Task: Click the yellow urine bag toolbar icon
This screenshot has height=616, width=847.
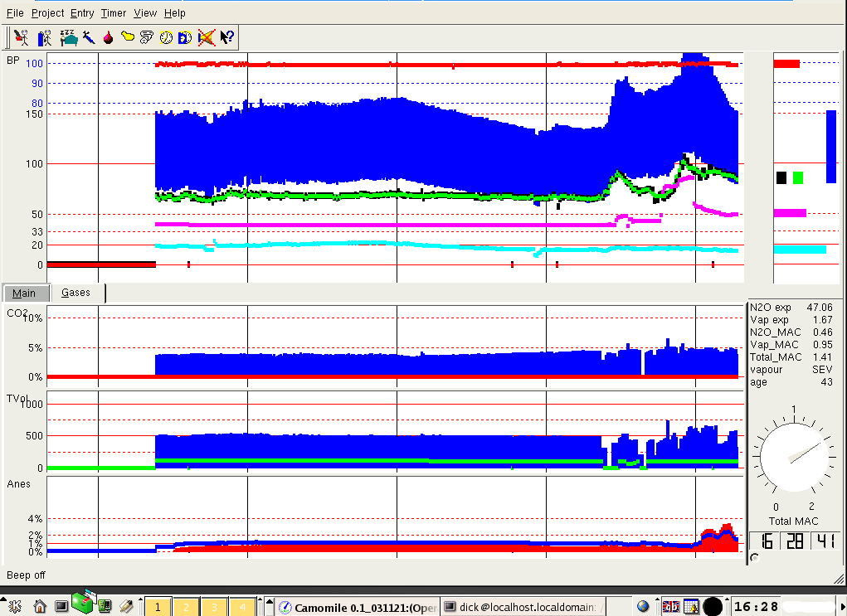Action: point(128,36)
